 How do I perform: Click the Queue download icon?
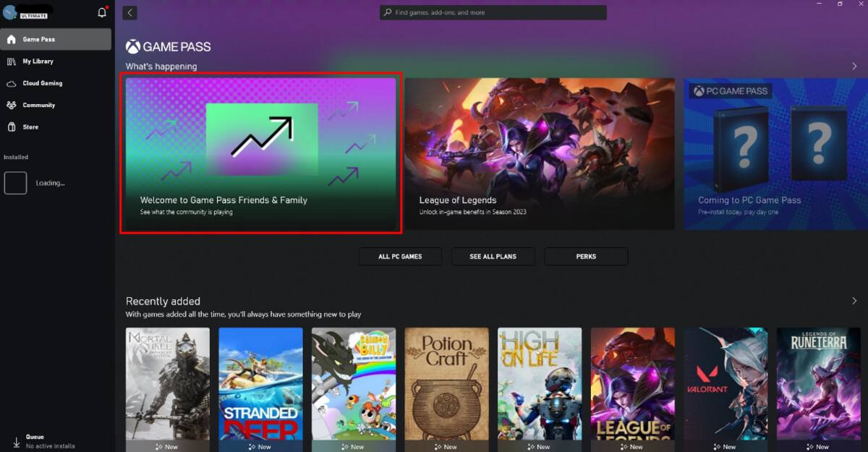(16, 441)
